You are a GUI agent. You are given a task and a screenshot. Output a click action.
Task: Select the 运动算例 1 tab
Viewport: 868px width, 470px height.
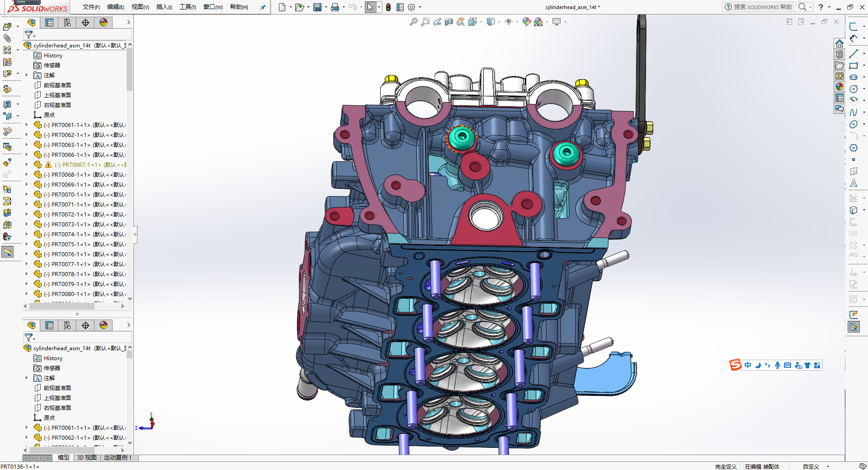tap(118, 458)
